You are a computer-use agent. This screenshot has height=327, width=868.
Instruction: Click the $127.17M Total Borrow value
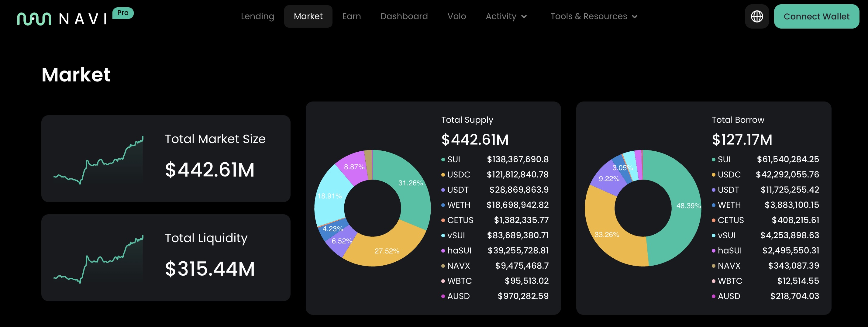coord(742,139)
